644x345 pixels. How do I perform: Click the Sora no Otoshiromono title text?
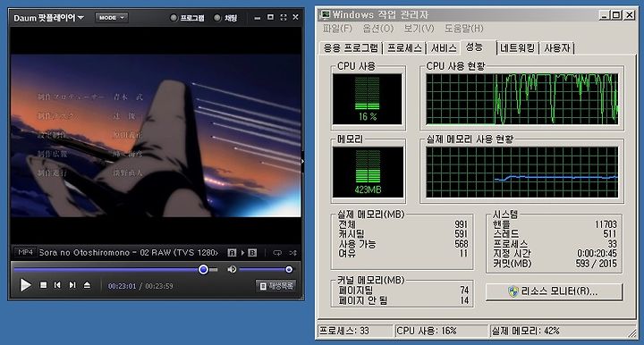tap(129, 253)
